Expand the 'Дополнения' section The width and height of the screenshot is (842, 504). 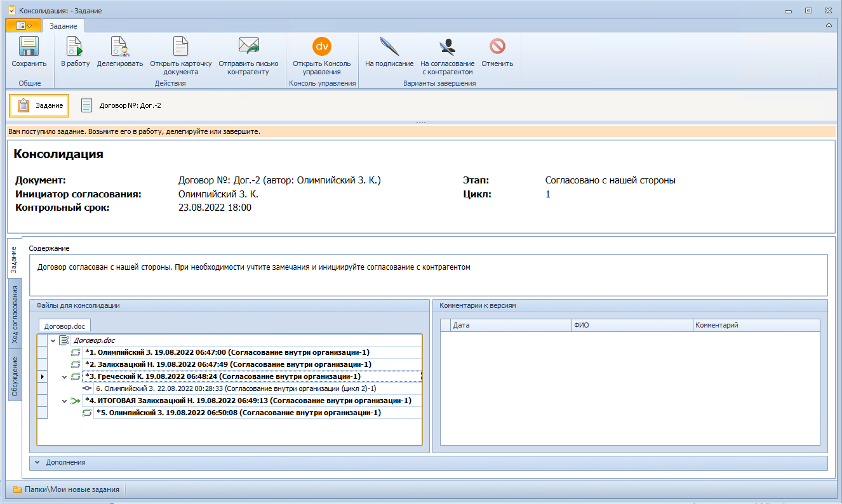[x=37, y=462]
